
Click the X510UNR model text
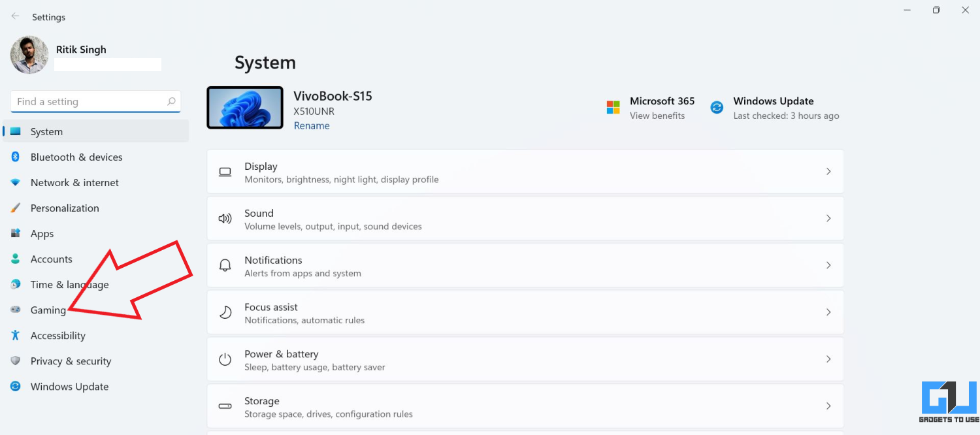point(314,111)
